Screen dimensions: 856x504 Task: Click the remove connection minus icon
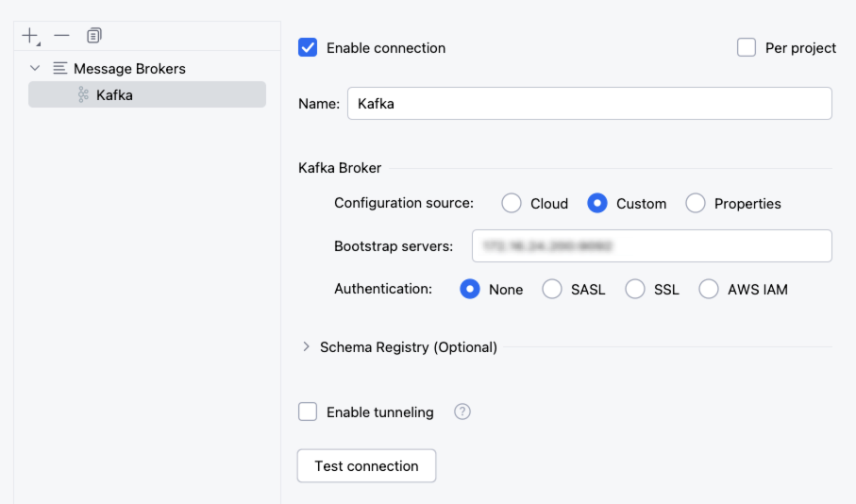(61, 35)
